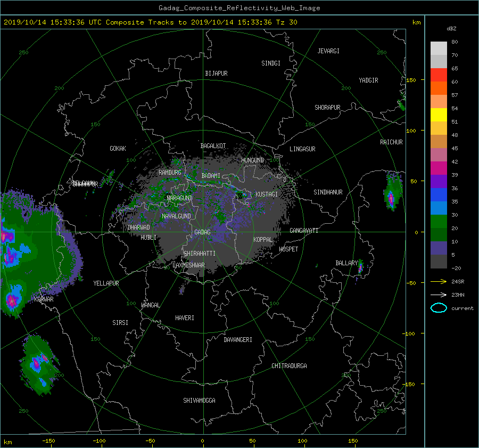The width and height of the screenshot is (479, 448).
Task: Click the LAXMESHWAR city label
Action: (x=188, y=265)
